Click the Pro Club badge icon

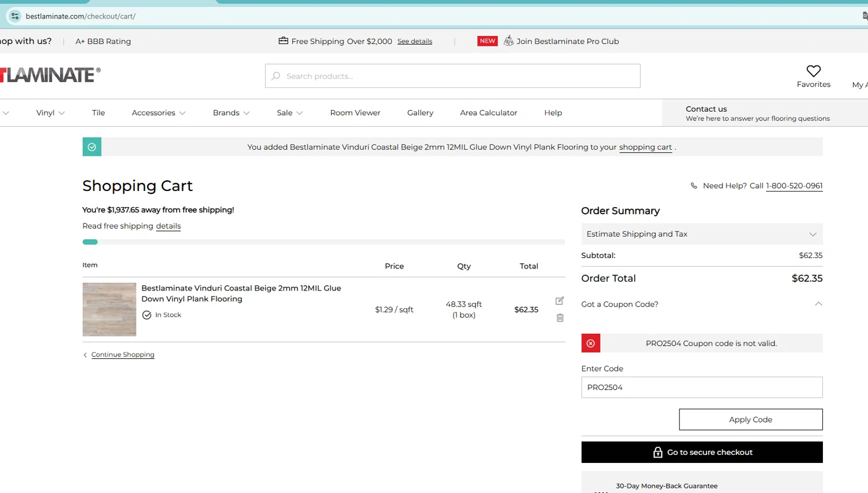click(x=509, y=41)
